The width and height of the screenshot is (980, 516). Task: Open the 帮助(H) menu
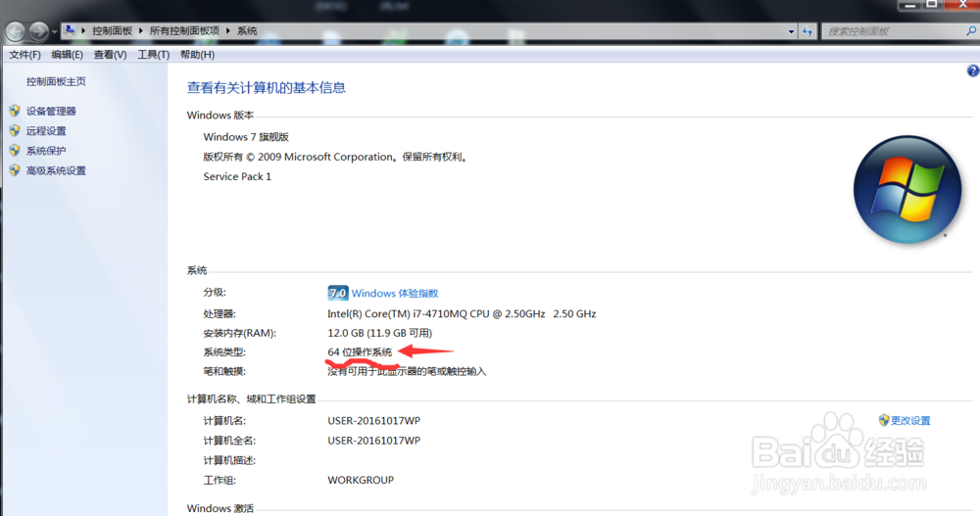click(x=198, y=55)
